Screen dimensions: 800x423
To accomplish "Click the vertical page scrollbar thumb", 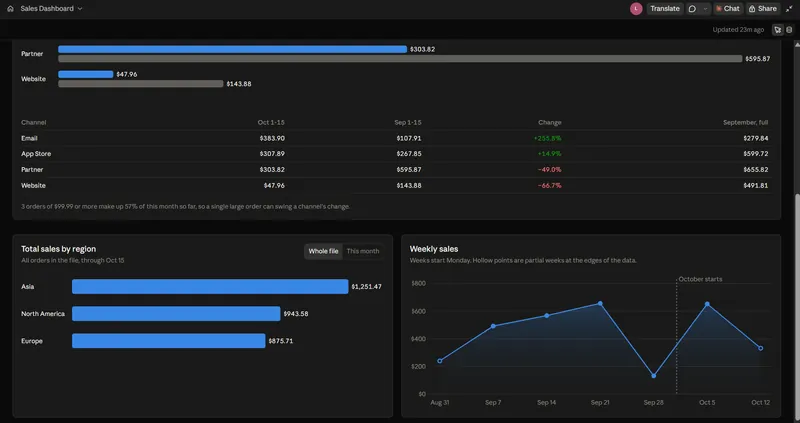I will point(796,307).
